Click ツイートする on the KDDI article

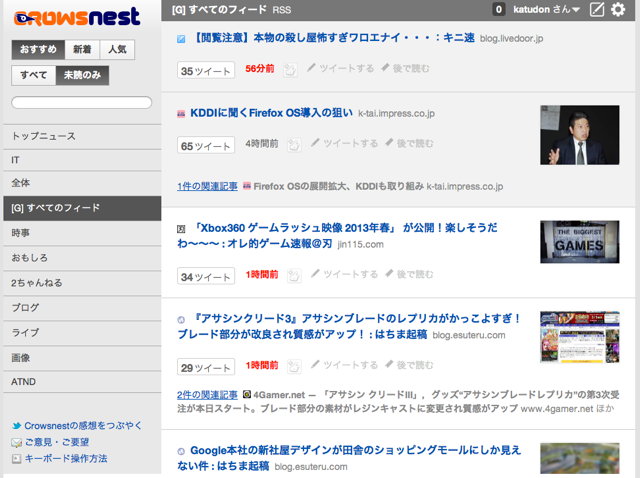coord(344,143)
